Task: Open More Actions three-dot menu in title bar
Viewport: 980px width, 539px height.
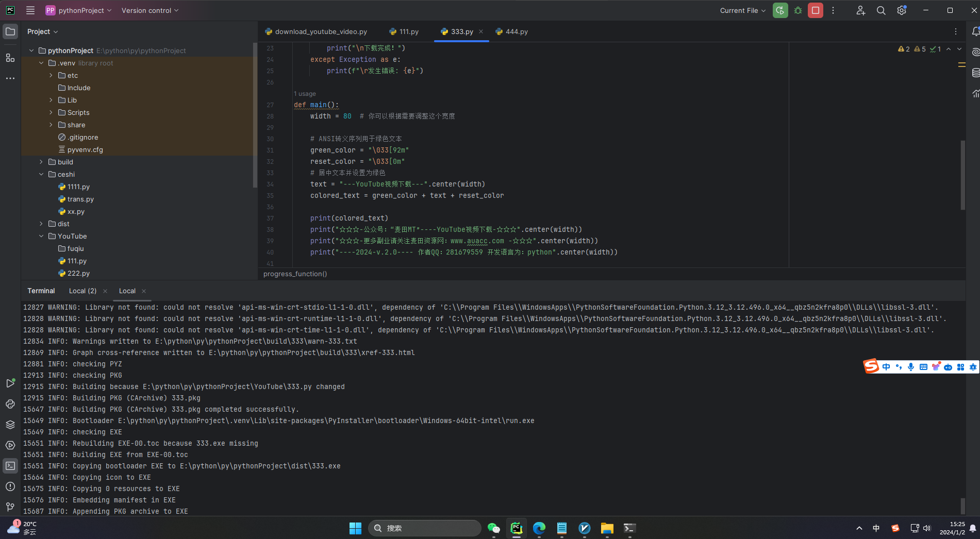Action: pyautogui.click(x=833, y=10)
